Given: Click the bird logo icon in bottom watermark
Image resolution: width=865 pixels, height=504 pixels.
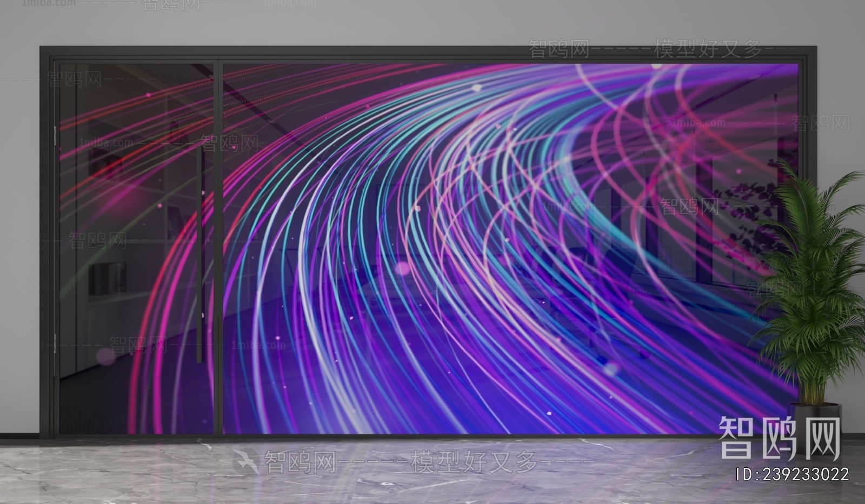Looking at the screenshot, I should tap(245, 462).
